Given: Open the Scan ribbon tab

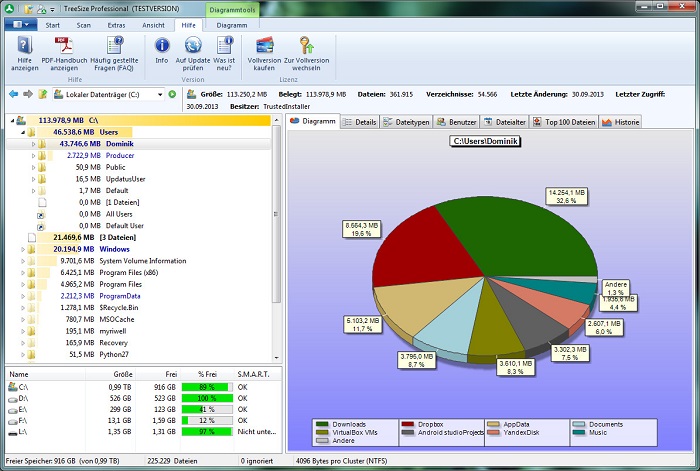Looking at the screenshot, I should [x=83, y=25].
